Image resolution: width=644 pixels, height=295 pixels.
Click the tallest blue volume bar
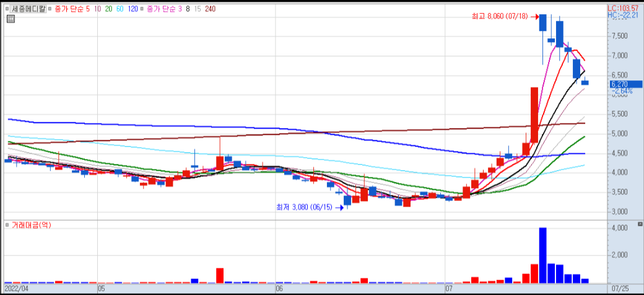tap(542, 255)
